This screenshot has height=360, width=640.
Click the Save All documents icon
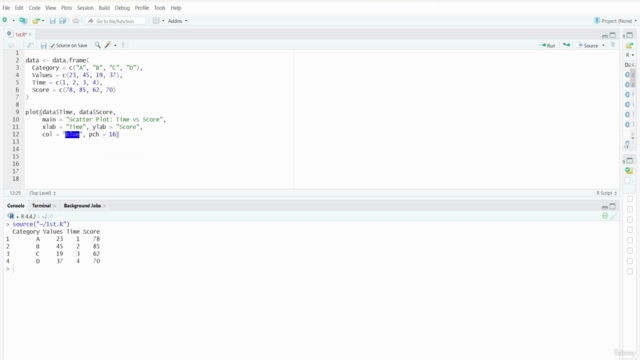62,21
